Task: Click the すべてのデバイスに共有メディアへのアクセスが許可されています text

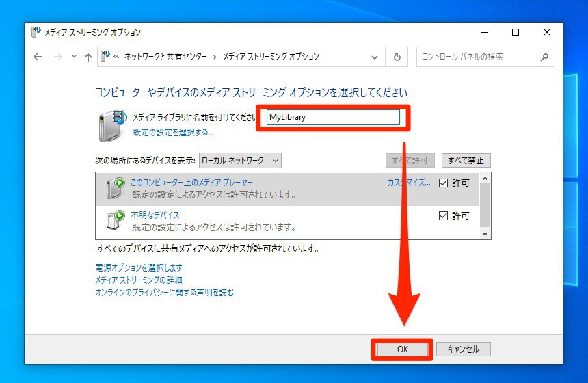Action: tap(208, 248)
